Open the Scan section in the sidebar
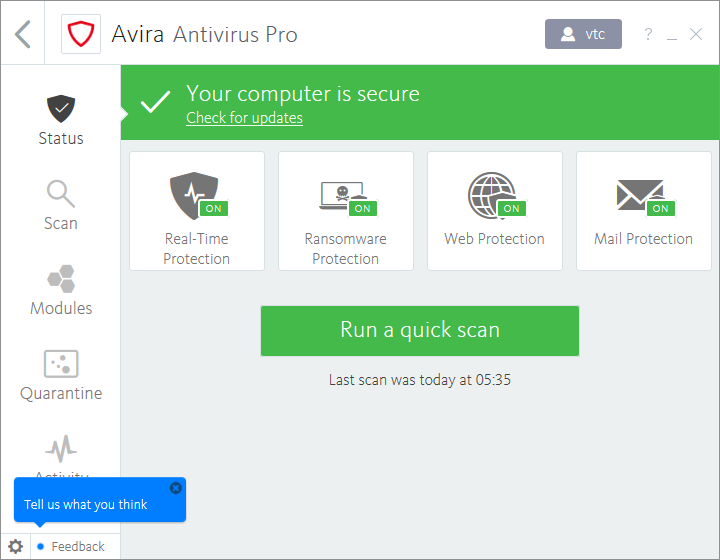The width and height of the screenshot is (720, 560). click(61, 205)
